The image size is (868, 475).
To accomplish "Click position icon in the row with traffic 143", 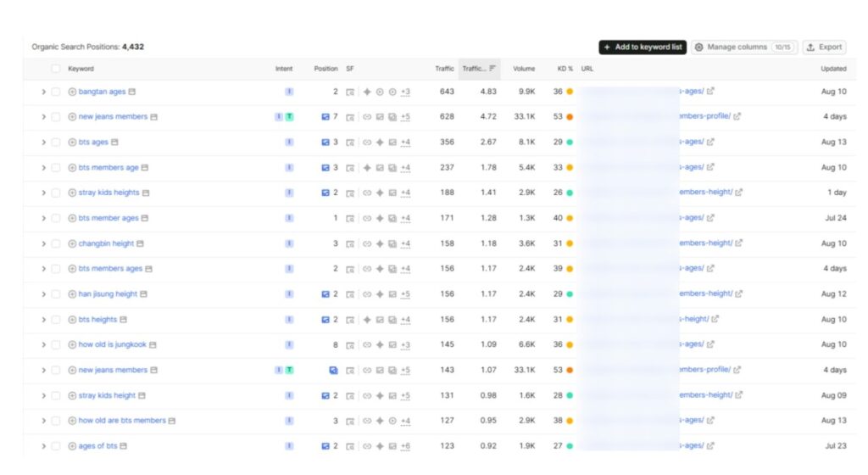I will point(333,371).
